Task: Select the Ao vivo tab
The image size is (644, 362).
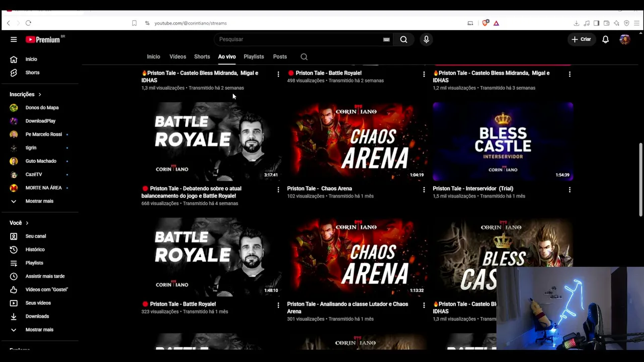Action: coord(227,57)
